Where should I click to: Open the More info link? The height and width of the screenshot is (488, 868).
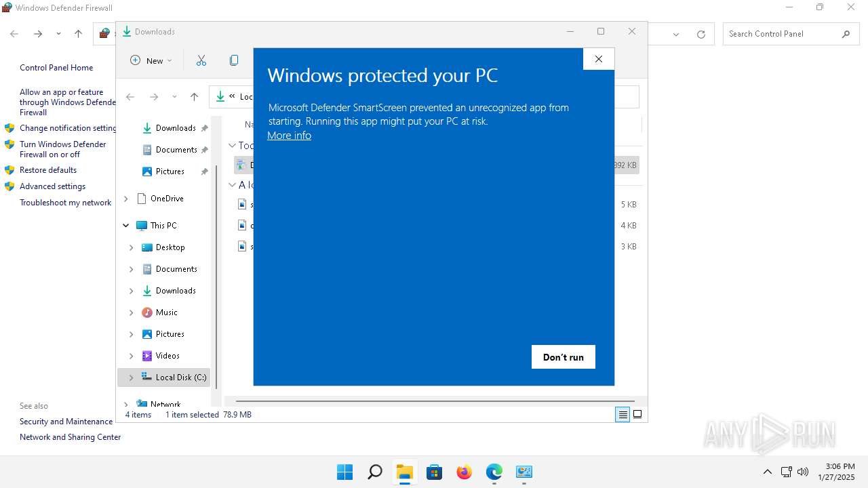tap(289, 136)
